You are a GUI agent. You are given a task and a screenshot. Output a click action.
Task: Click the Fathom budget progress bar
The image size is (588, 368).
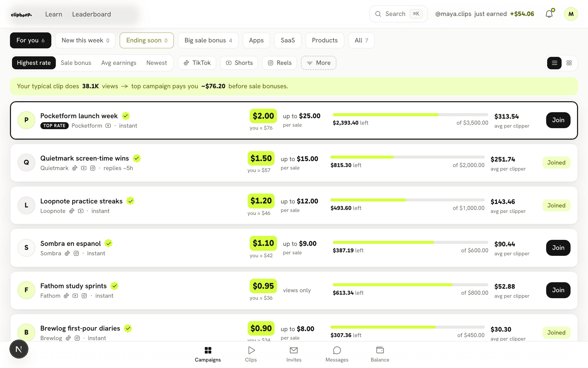click(x=411, y=285)
